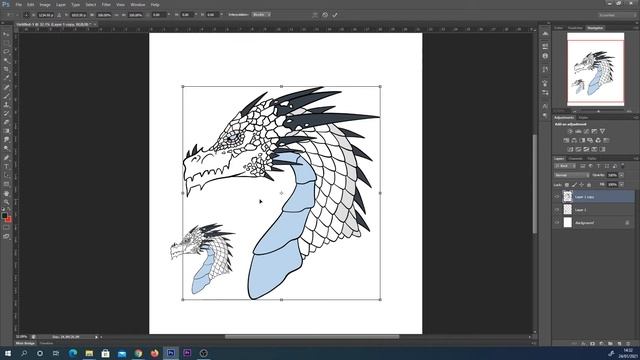Viewport: 640px width, 360px height.
Task: Click the red background color swatch
Action: [9, 220]
